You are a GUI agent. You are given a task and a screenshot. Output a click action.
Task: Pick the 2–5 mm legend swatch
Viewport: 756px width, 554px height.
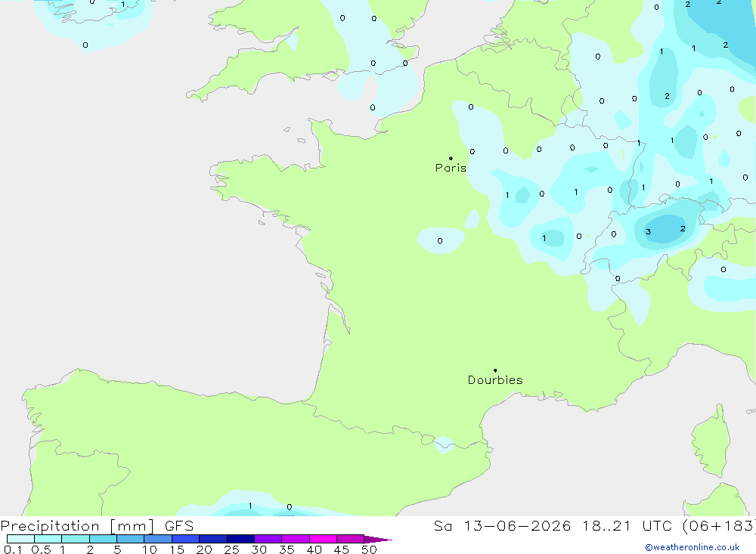(103, 539)
